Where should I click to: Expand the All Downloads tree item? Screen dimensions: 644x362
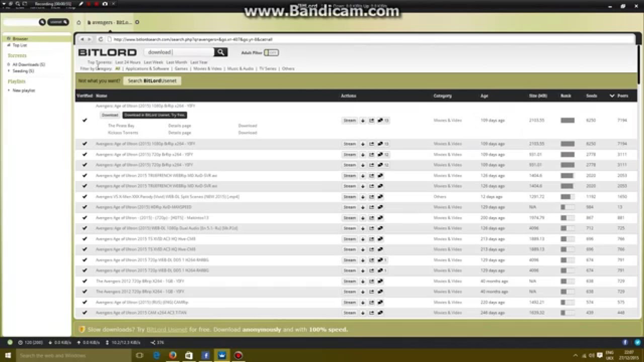pos(9,64)
